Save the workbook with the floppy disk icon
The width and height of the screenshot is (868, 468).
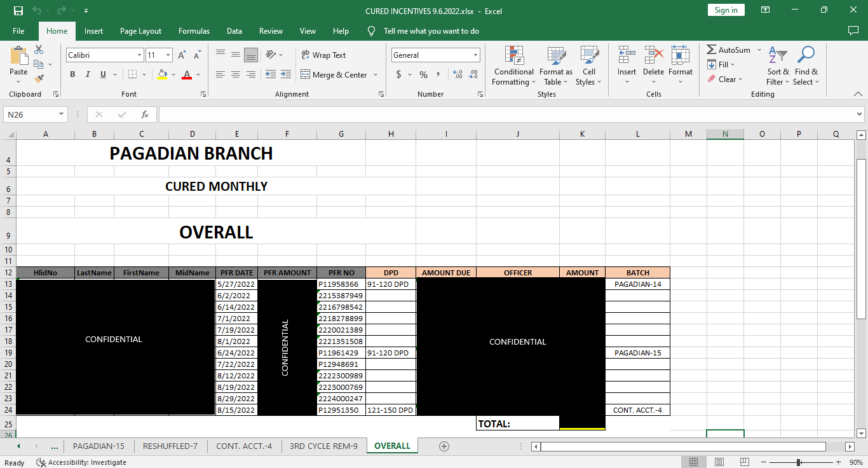coord(18,10)
